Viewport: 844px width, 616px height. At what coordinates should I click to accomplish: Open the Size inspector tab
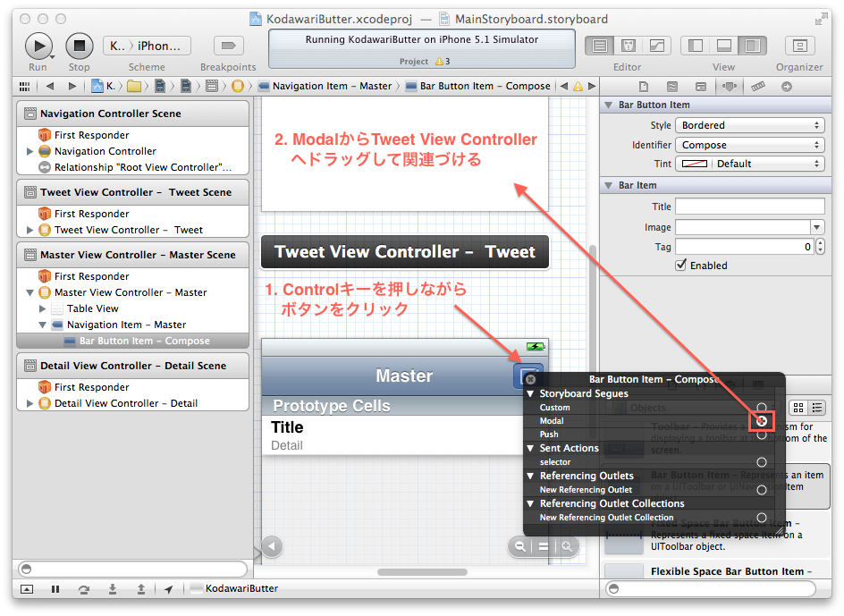pyautogui.click(x=758, y=86)
